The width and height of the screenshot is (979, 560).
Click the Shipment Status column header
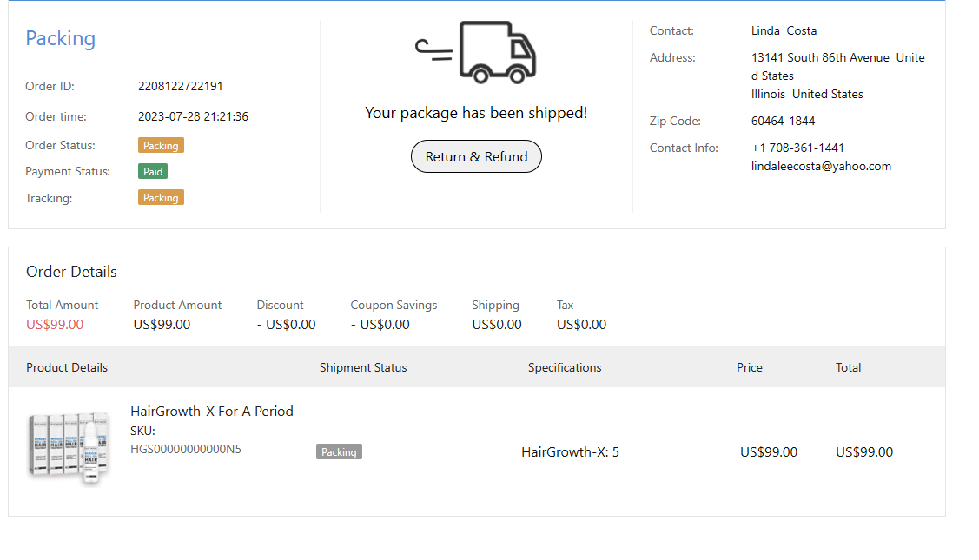[363, 367]
